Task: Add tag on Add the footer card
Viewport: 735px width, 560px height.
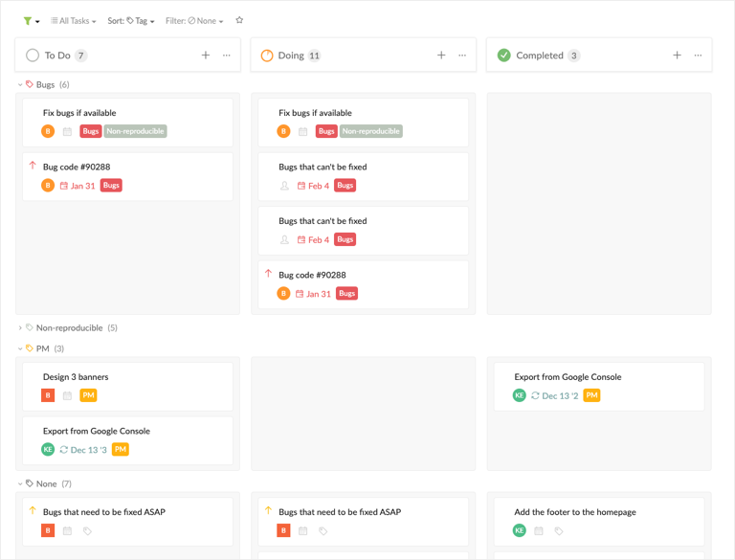Action: [x=559, y=531]
